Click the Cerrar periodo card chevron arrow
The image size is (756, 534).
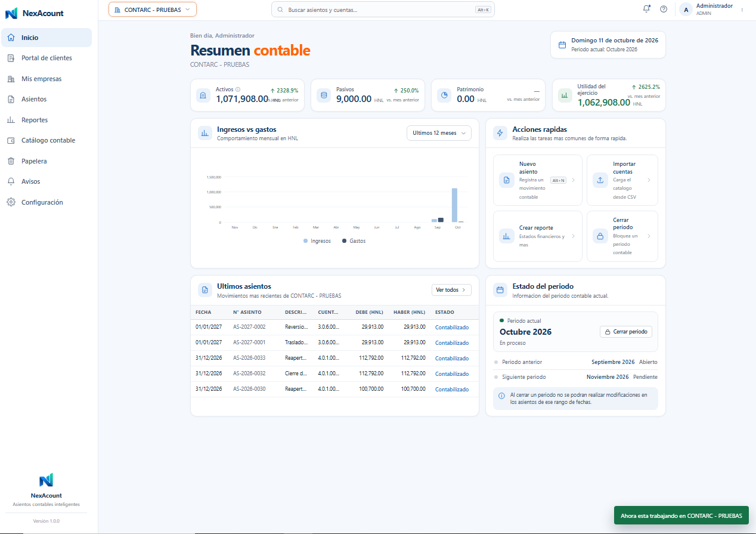click(x=649, y=236)
